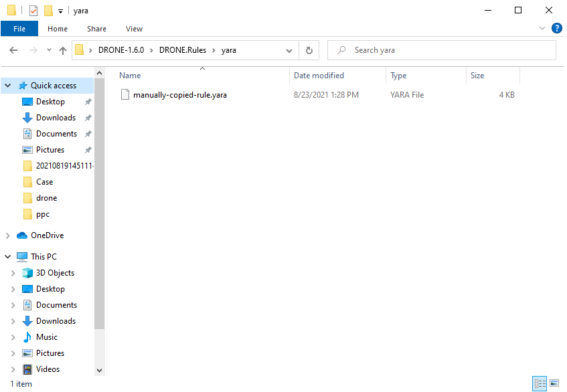Click the refresh icon beside the address bar
This screenshot has height=392, width=567.
point(309,50)
